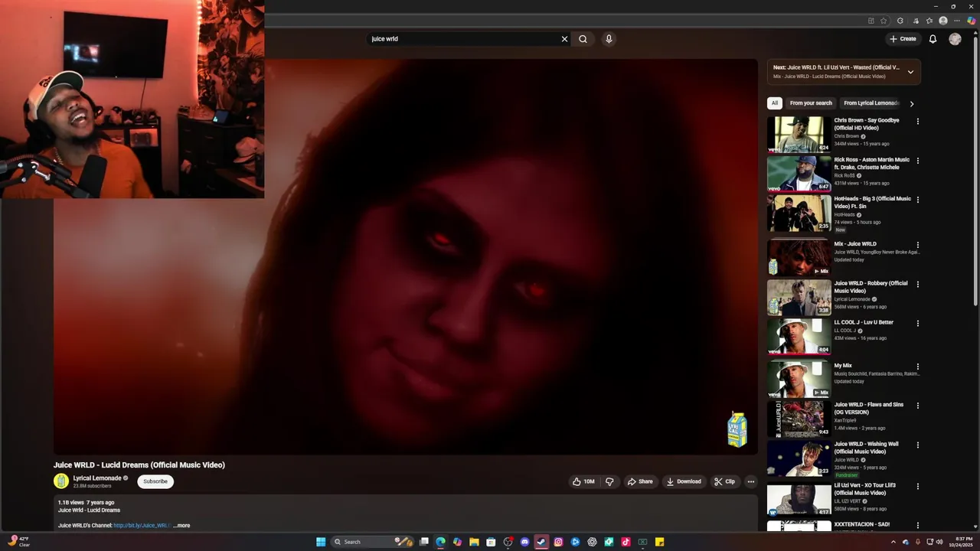Click the Download button
Screen dimensions: 980x551
pos(684,481)
